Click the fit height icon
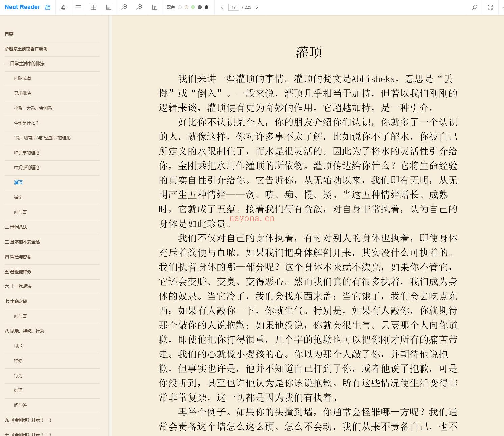 [x=155, y=7]
